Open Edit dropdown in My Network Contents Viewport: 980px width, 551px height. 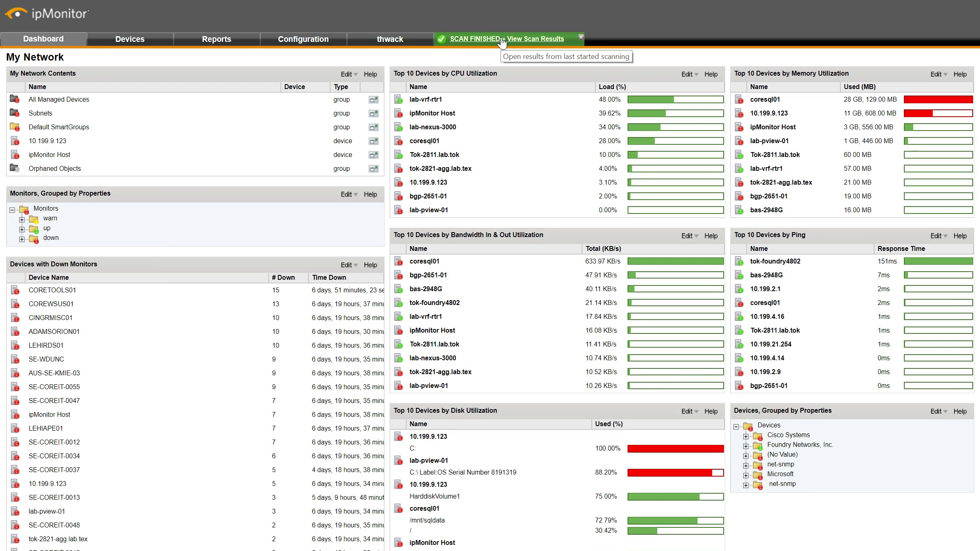[x=349, y=74]
